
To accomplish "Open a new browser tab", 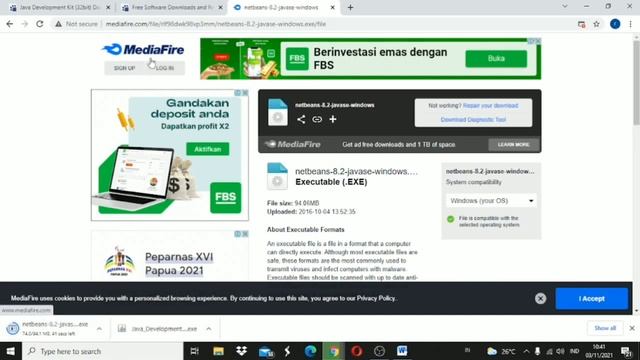I will click(350, 7).
